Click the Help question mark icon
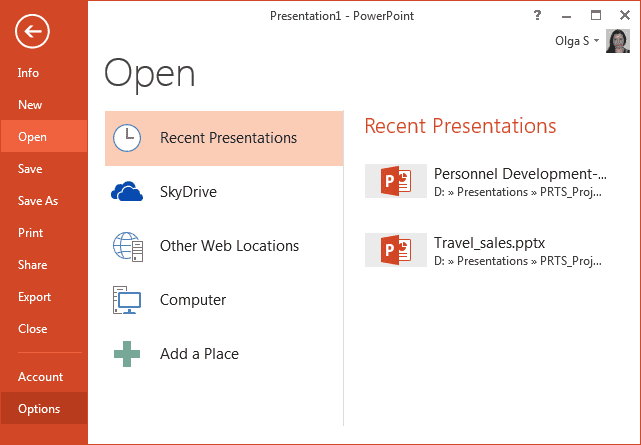641x445 pixels. (x=537, y=16)
